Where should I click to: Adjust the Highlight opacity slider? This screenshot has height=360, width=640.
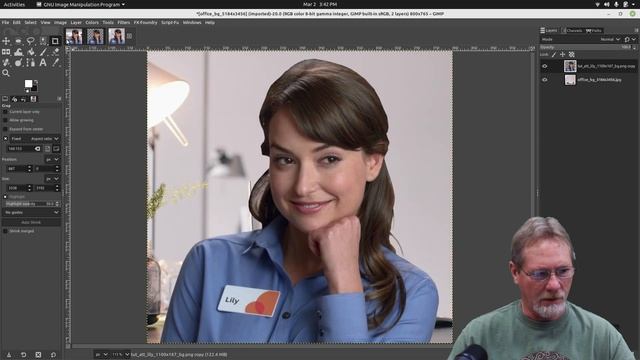coord(31,204)
